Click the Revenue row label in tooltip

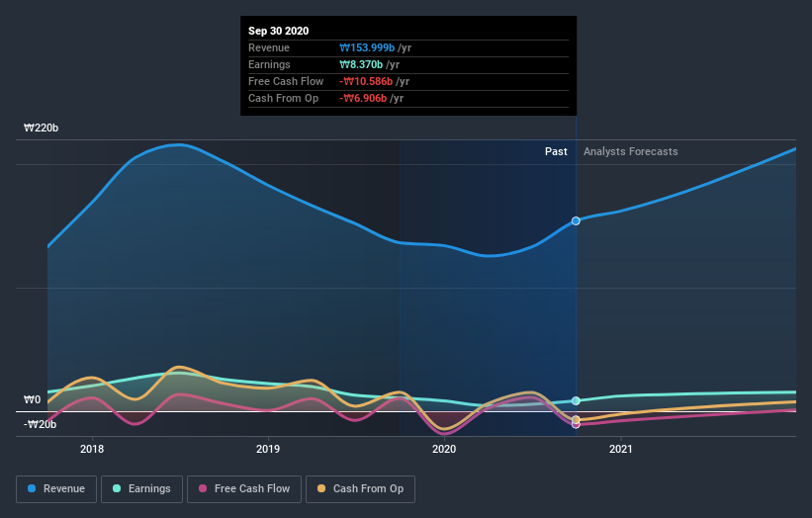point(269,47)
